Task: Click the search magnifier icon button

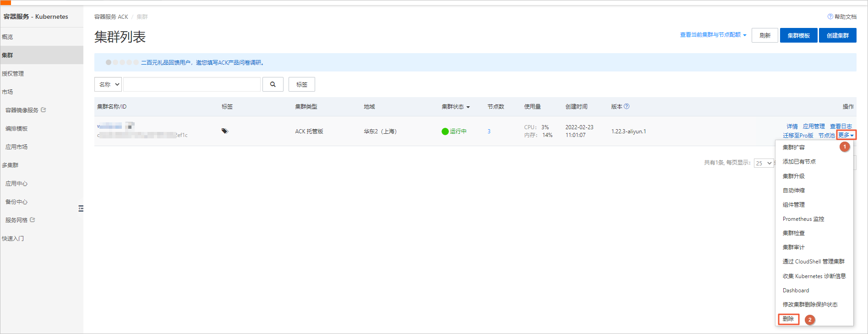Action: coord(273,84)
